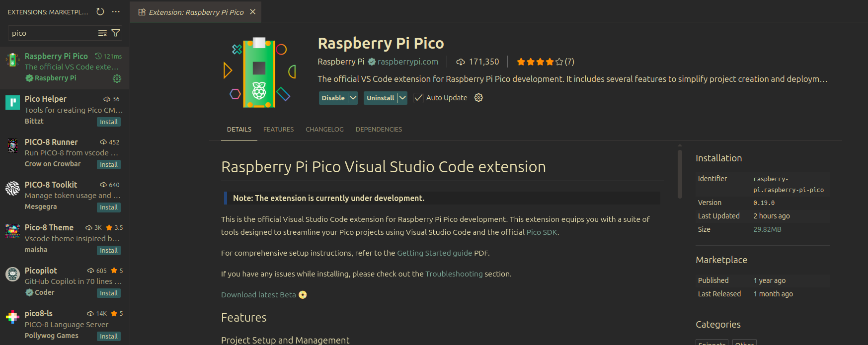Switch to the Features tab
The height and width of the screenshot is (345, 868).
click(x=278, y=130)
